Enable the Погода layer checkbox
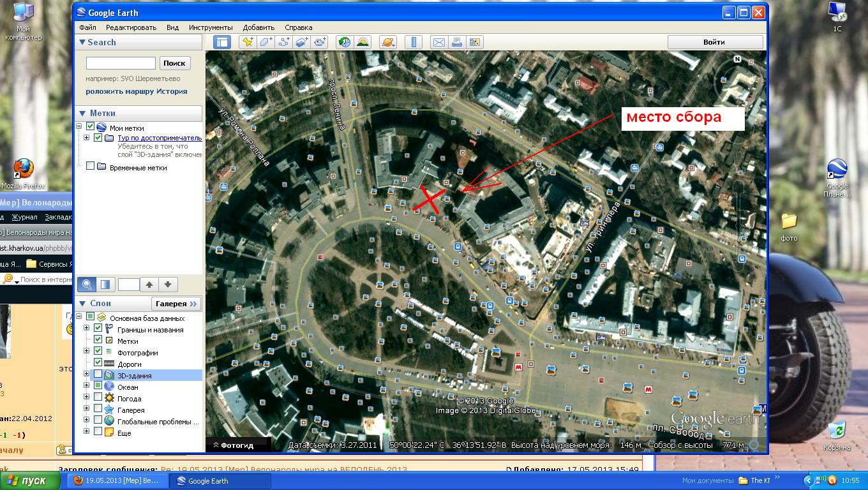868x490 pixels. tap(98, 399)
